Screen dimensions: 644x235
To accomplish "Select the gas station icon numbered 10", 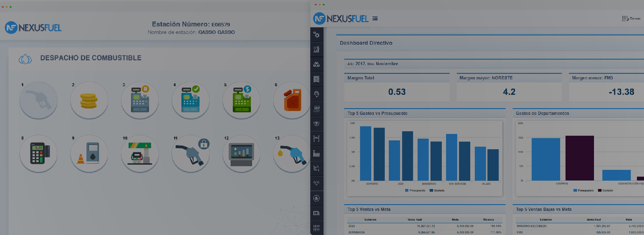I will (x=140, y=154).
